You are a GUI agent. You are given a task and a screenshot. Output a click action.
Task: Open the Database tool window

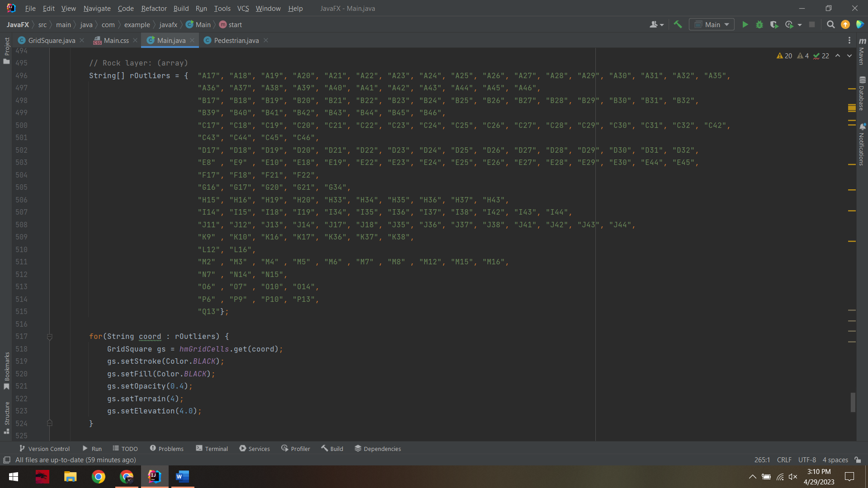(862, 94)
